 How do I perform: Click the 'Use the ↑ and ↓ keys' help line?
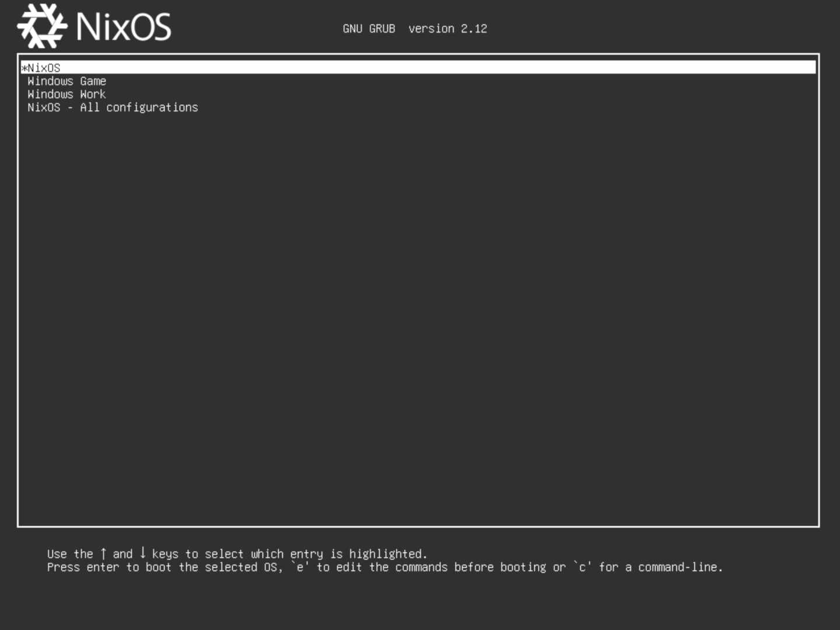click(x=237, y=554)
